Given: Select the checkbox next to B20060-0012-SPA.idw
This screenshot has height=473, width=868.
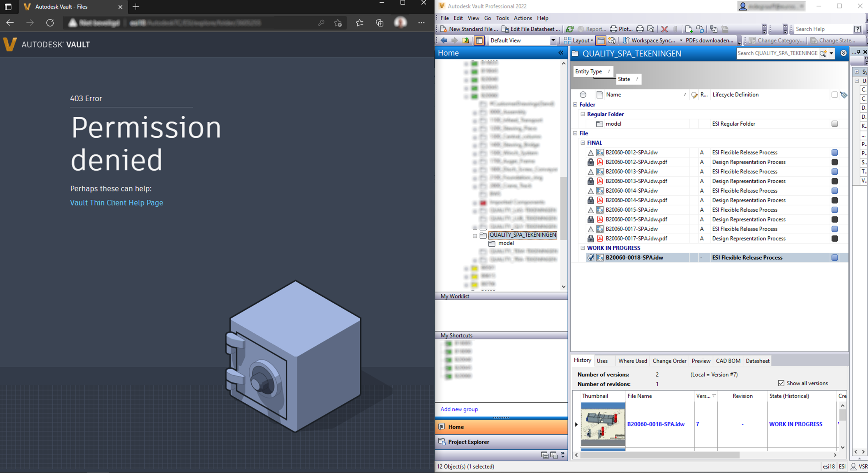Looking at the screenshot, I should (835, 152).
